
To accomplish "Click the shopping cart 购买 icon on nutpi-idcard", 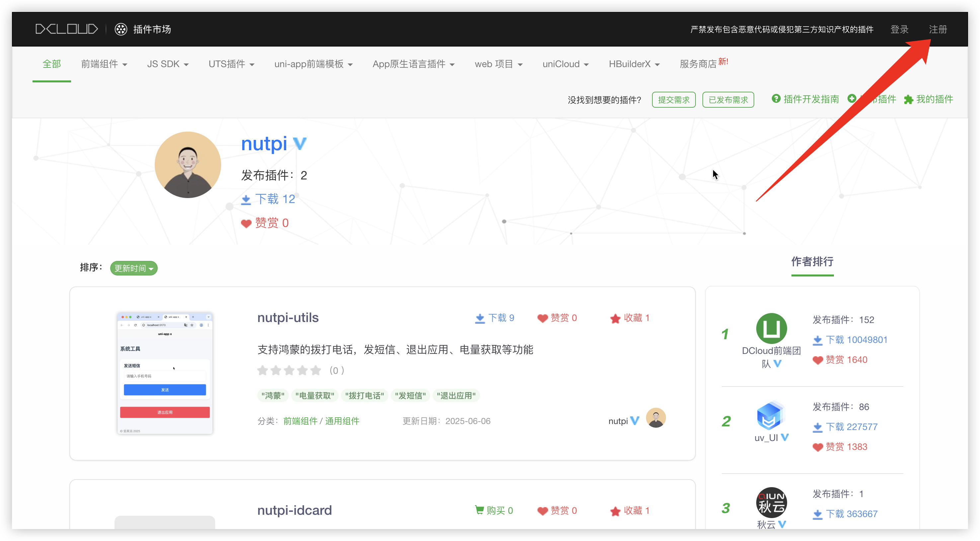I will (x=479, y=510).
